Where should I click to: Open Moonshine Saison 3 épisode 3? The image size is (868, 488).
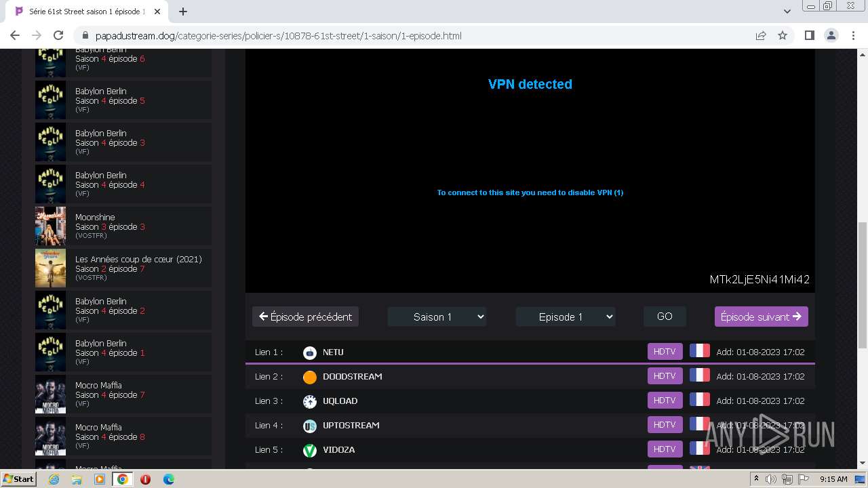tap(123, 226)
